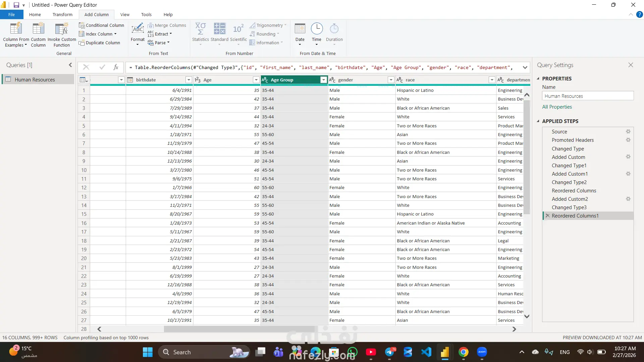Open the Index Column dropdown arrow

point(115,34)
